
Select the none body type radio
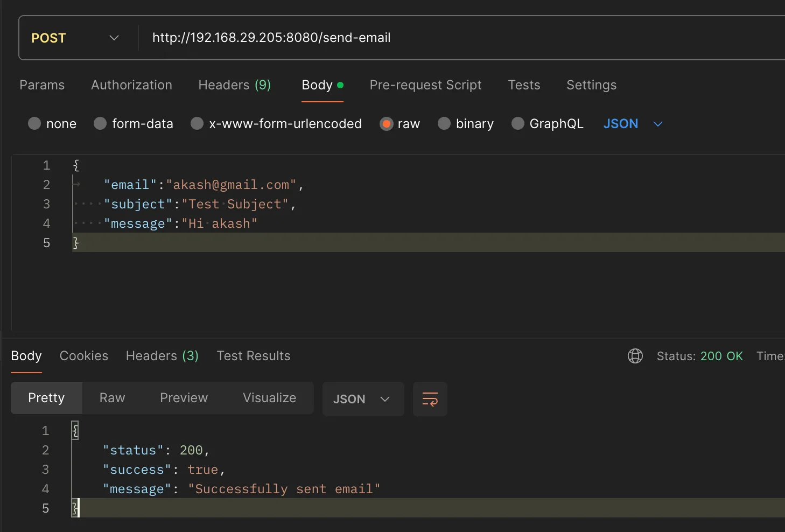point(34,124)
